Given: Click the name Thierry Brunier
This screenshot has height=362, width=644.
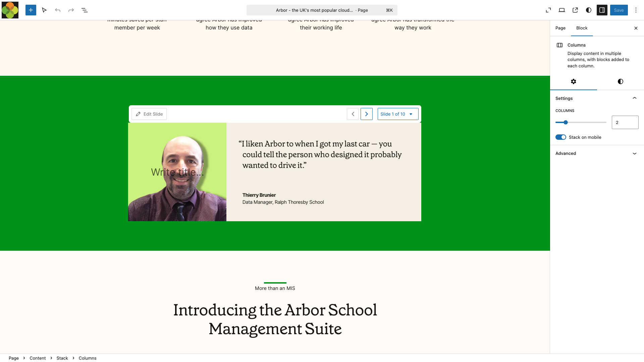Looking at the screenshot, I should click(x=259, y=195).
